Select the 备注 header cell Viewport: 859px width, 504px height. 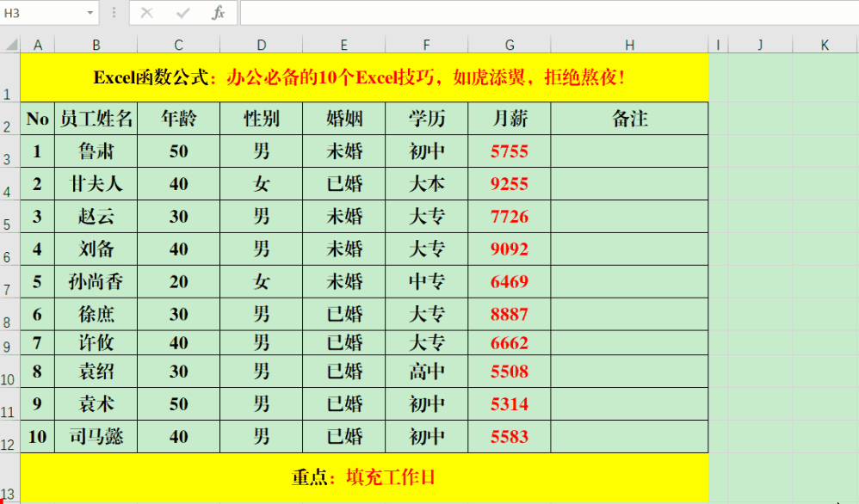(629, 119)
